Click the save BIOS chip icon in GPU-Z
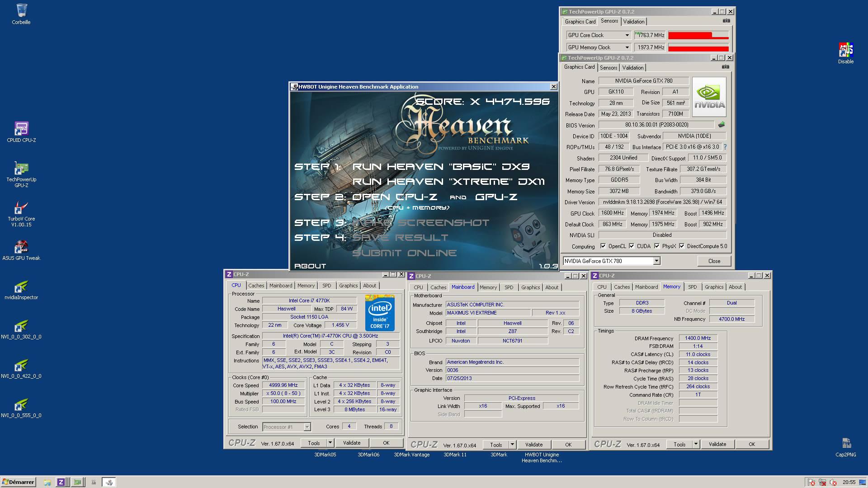 [x=722, y=124]
